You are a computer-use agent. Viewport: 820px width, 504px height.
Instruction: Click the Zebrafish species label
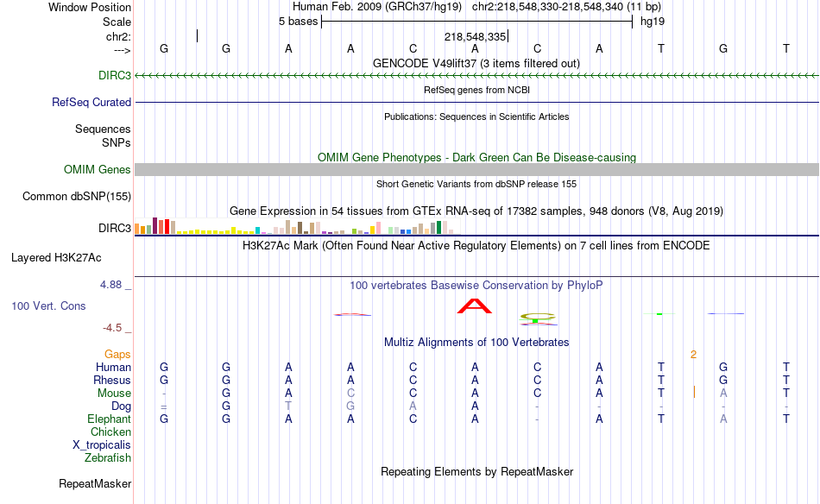108,457
